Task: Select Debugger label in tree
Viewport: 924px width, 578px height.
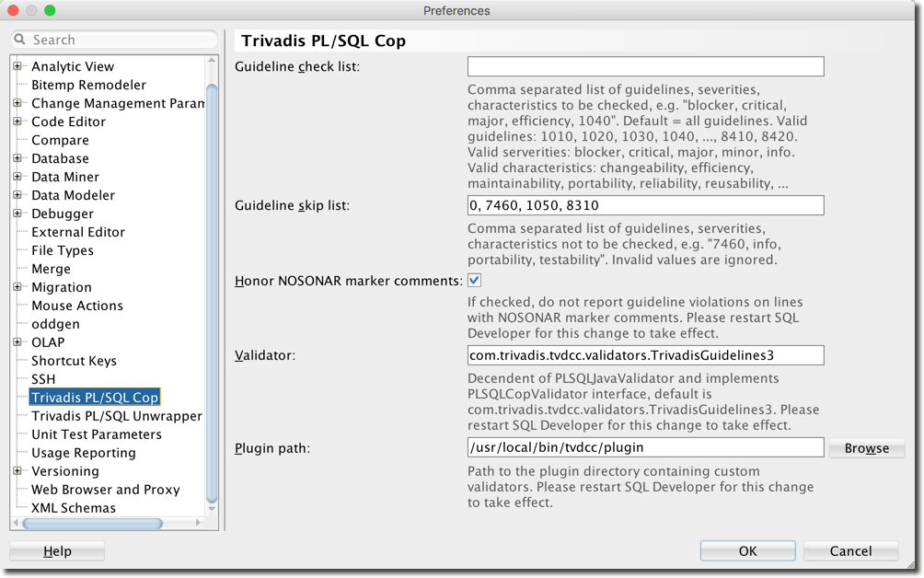Action: coord(63,214)
